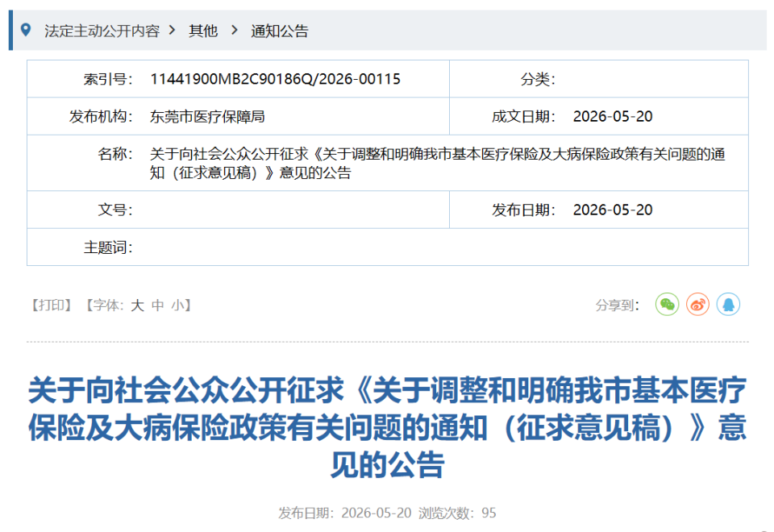774x532 pixels.
Task: Click the 分类 label
Action: click(538, 79)
